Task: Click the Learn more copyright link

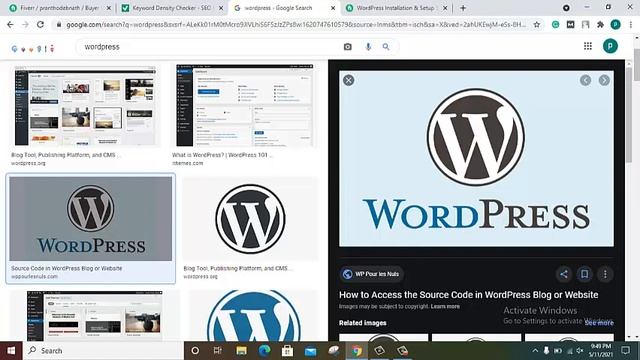Action: pos(445,307)
